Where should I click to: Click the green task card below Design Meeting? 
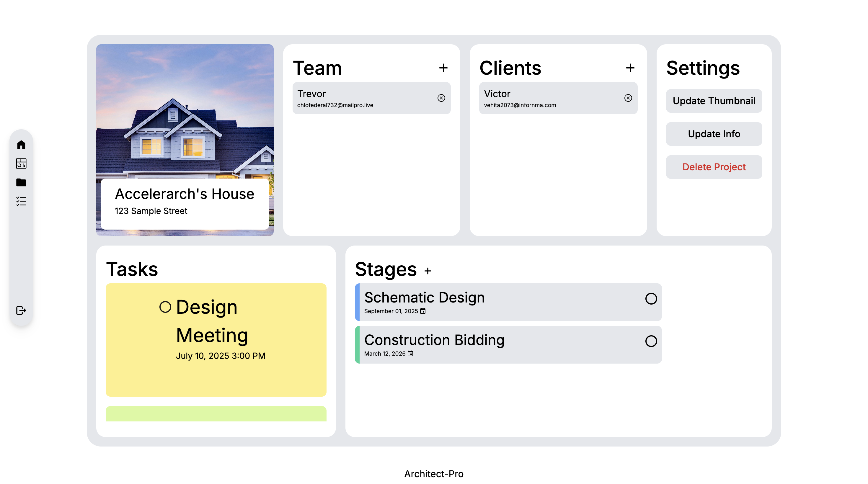pos(216,414)
